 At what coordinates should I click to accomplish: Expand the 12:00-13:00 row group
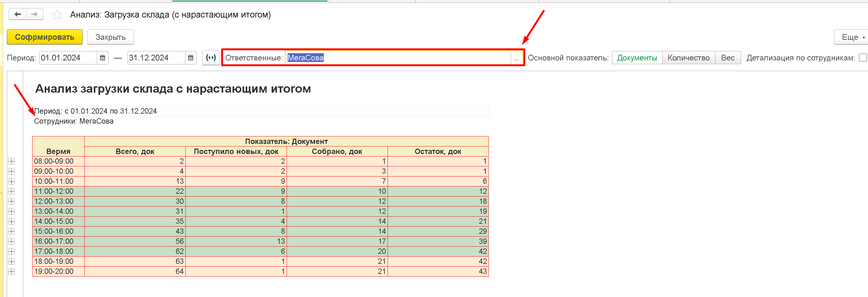tap(12, 201)
